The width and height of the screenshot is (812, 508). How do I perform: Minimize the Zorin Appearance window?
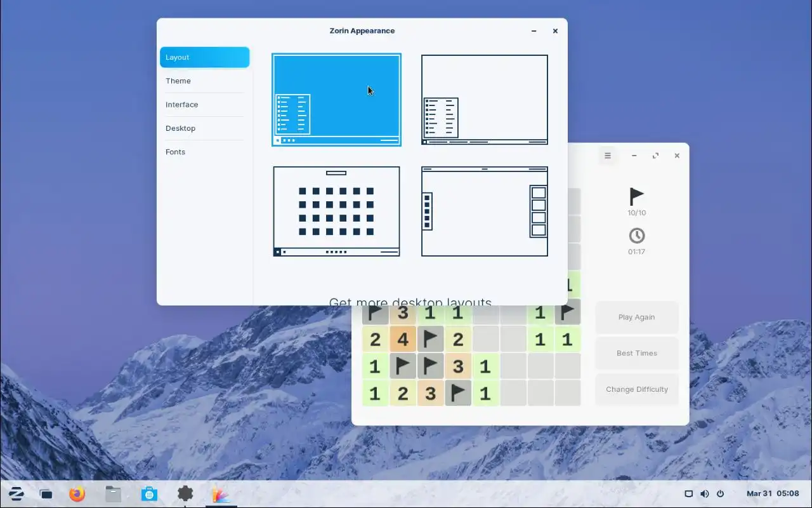(534, 30)
